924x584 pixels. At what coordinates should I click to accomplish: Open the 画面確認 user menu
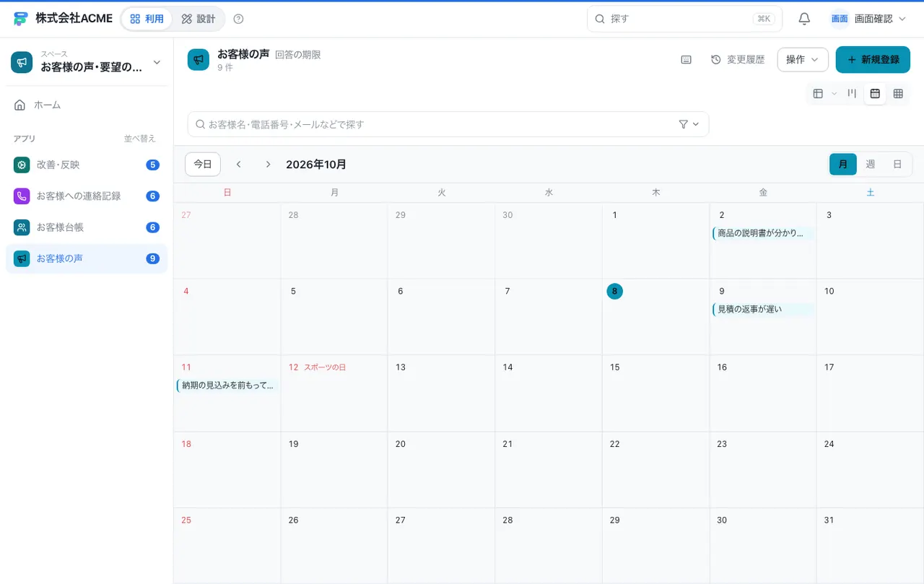coord(868,19)
